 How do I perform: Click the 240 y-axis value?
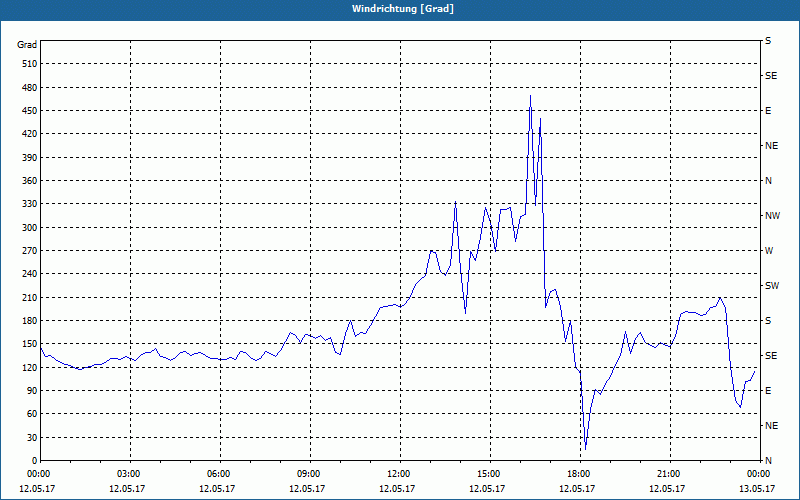click(30, 274)
